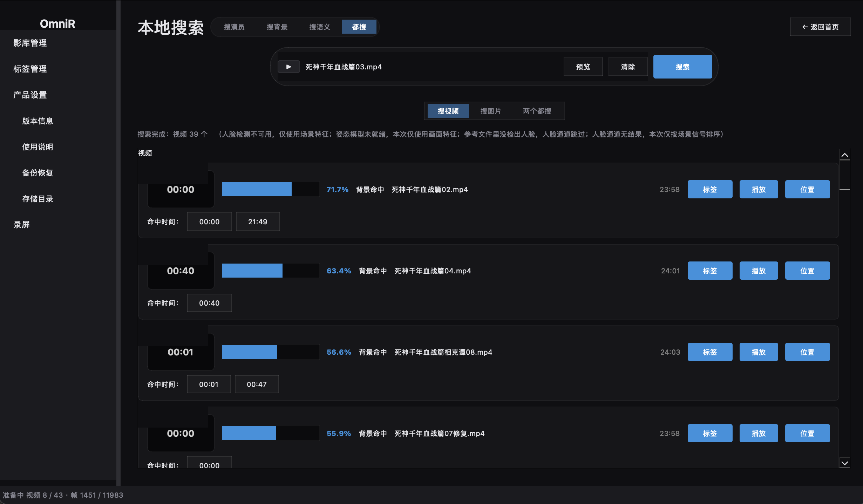Click 位置 for 死神千年血战篇02.mp4
This screenshot has height=504, width=863.
coord(807,189)
